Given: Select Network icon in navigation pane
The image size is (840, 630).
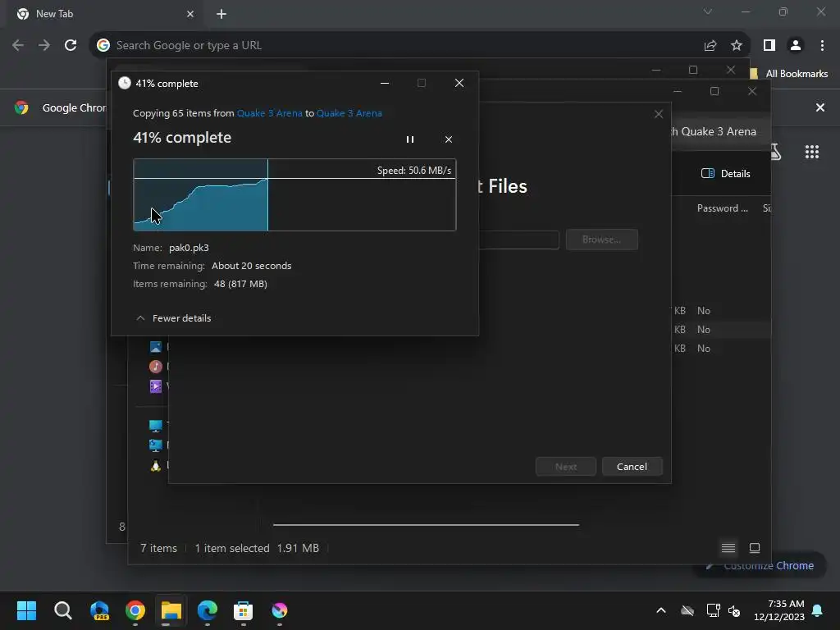Looking at the screenshot, I should pyautogui.click(x=155, y=445).
